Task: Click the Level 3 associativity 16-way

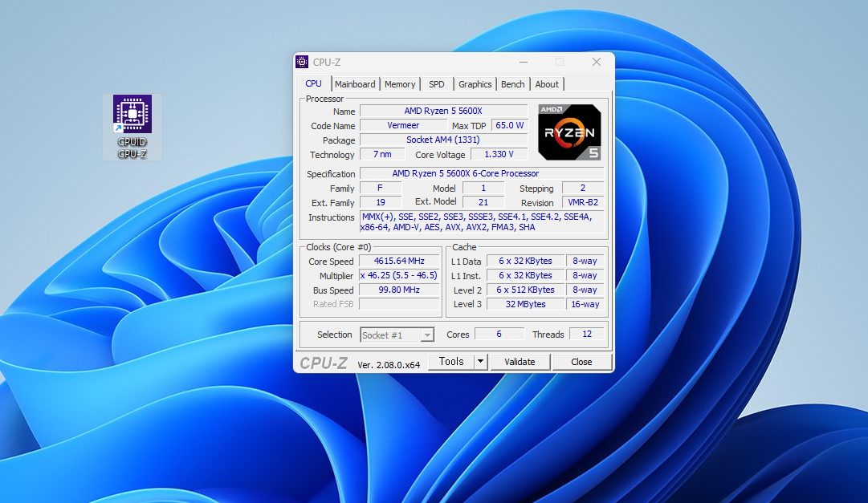Action: click(585, 304)
